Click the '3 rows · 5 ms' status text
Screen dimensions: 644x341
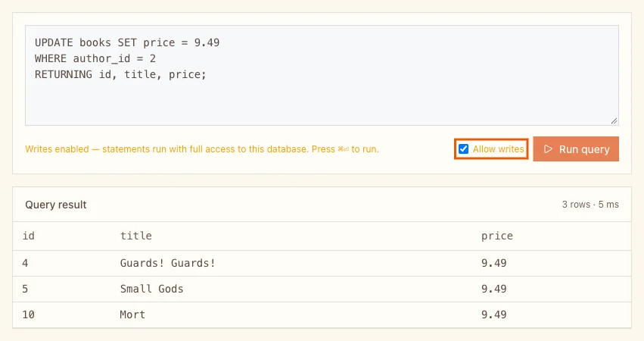[x=590, y=205]
